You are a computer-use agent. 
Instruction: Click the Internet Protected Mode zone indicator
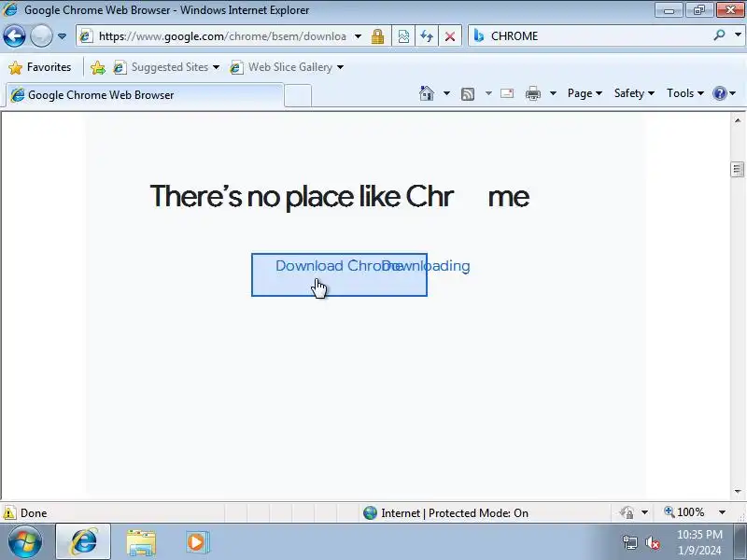click(x=445, y=512)
